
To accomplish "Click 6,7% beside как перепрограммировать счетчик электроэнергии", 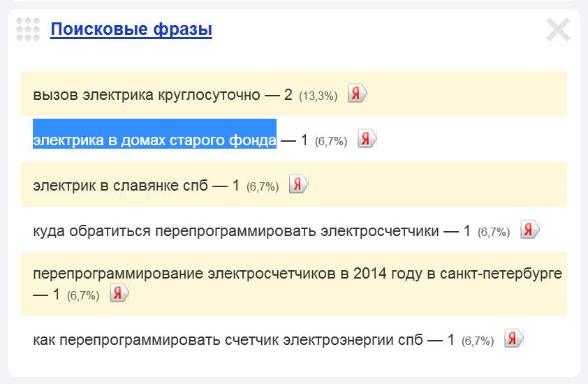I will pyautogui.click(x=478, y=341).
